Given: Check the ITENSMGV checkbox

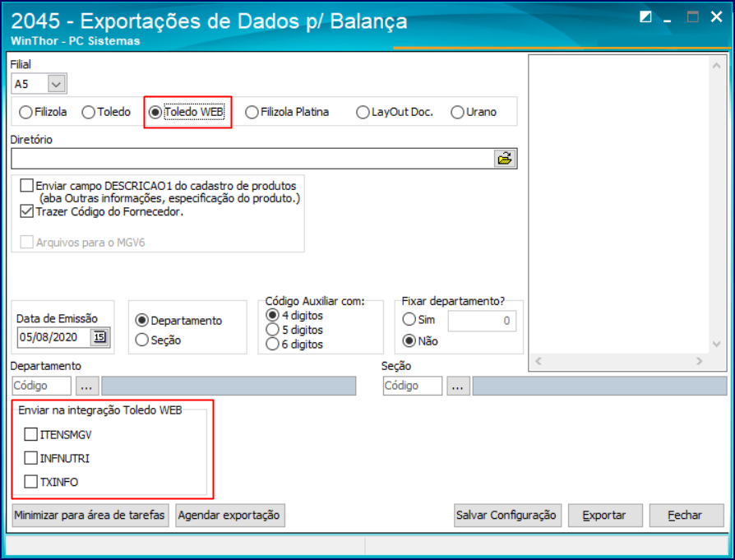Looking at the screenshot, I should click(x=31, y=434).
